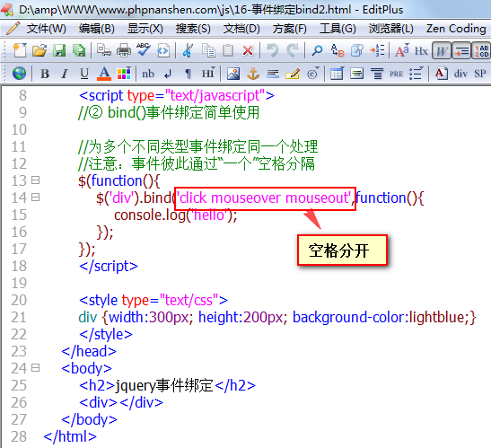
Task: Open the HTML character entity dropdown
Action: point(313,74)
